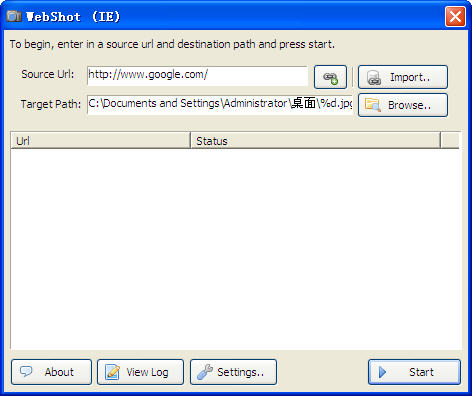Open View Log

tap(140, 372)
